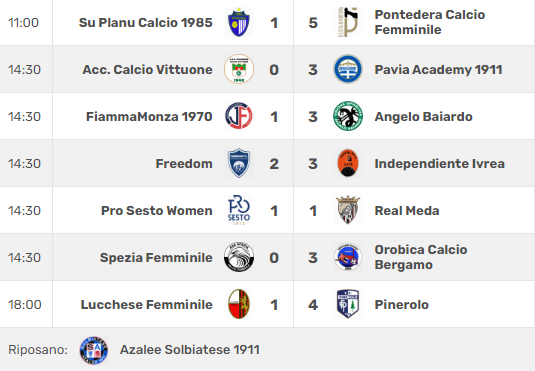Click the 18:00 kickoff time

(x=25, y=304)
